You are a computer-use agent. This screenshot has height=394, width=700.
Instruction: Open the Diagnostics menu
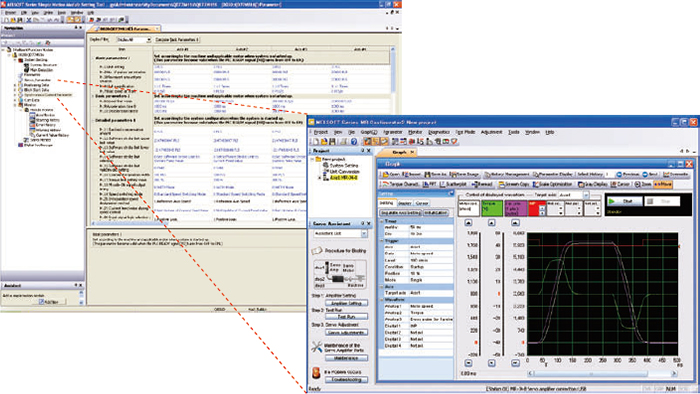pyautogui.click(x=439, y=132)
